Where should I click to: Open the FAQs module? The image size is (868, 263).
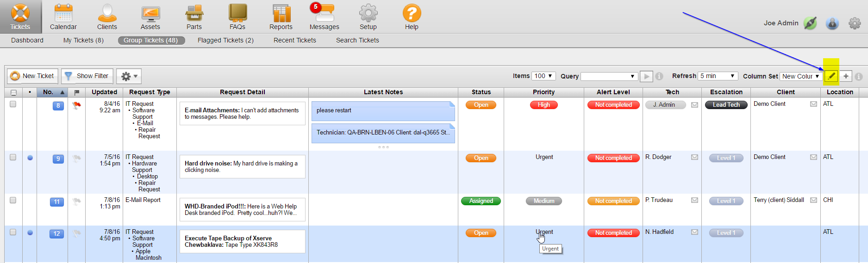237,17
